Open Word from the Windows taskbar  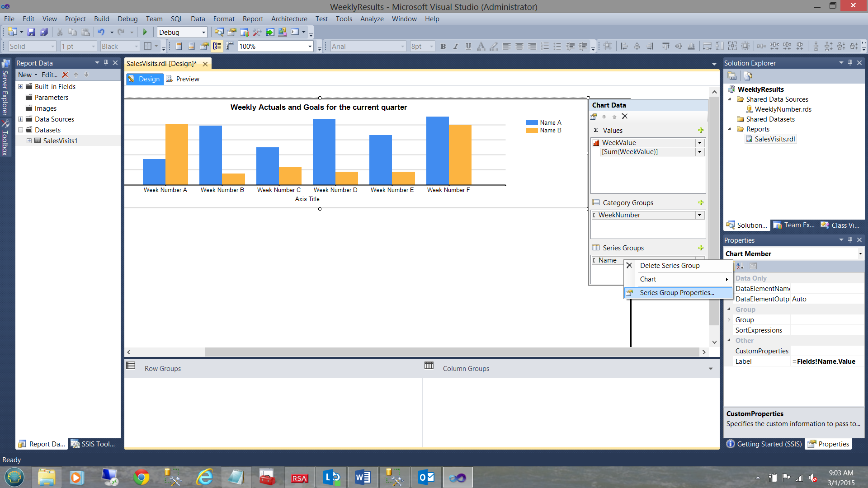pos(363,477)
